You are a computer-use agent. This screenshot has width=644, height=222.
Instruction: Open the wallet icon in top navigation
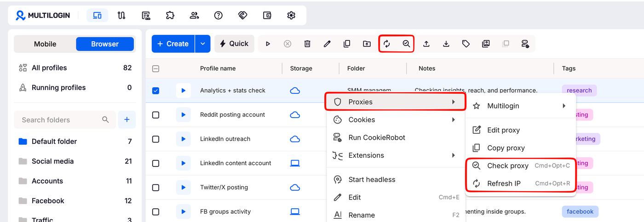click(267, 15)
